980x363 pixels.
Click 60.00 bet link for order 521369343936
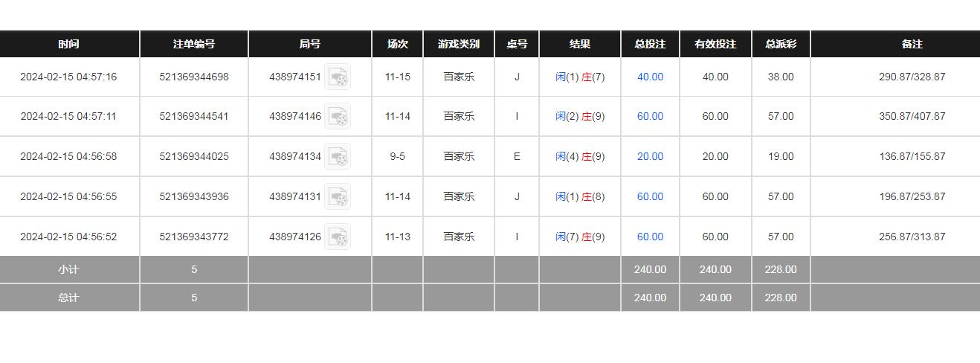650,196
